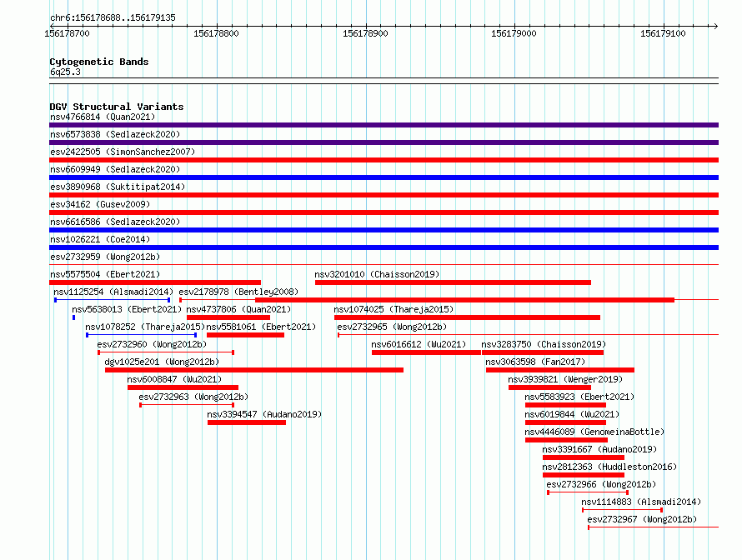Select nsv3939821 (Wenger2019) label

pyautogui.click(x=565, y=379)
